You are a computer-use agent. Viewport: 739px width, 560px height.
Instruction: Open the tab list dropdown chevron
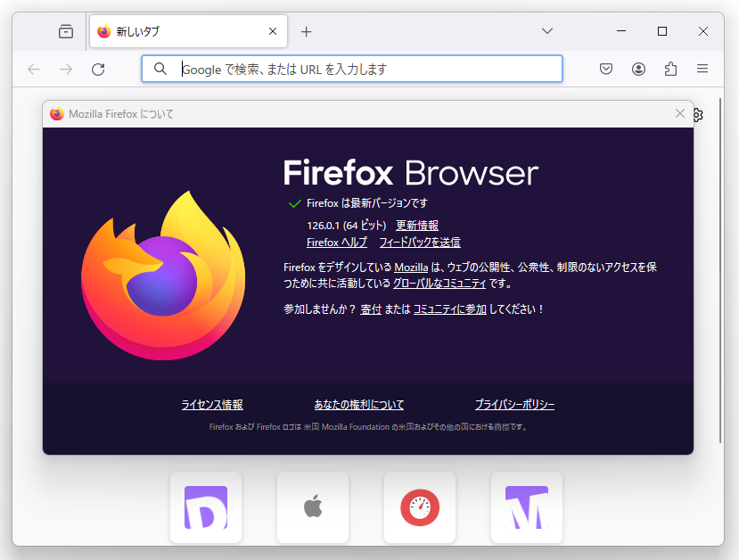click(546, 29)
